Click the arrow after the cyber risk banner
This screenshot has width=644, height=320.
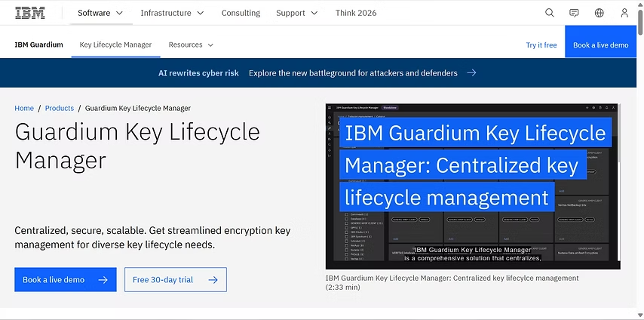(471, 72)
